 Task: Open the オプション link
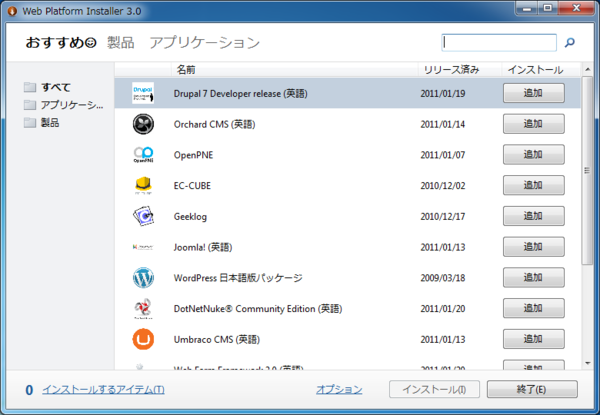click(339, 389)
